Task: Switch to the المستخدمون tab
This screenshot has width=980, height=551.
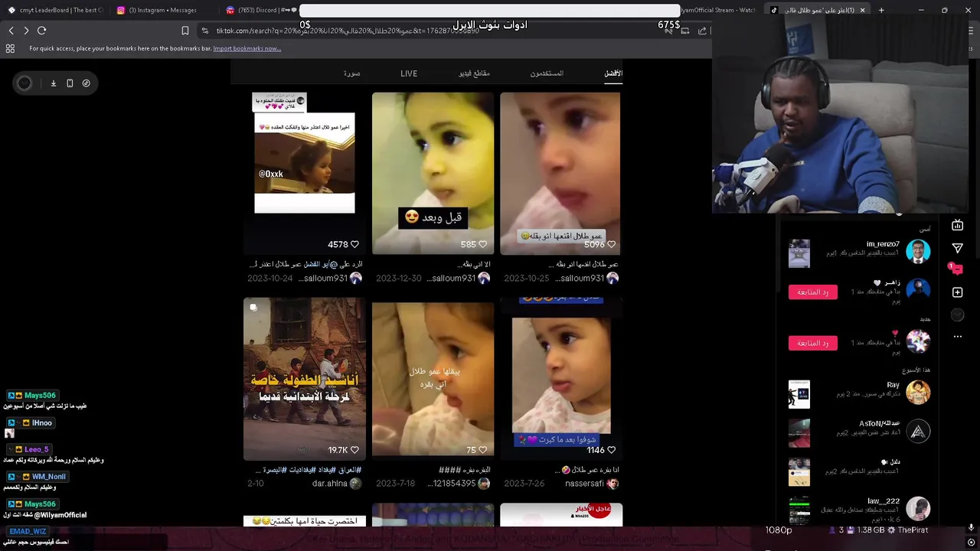Action: pos(547,73)
